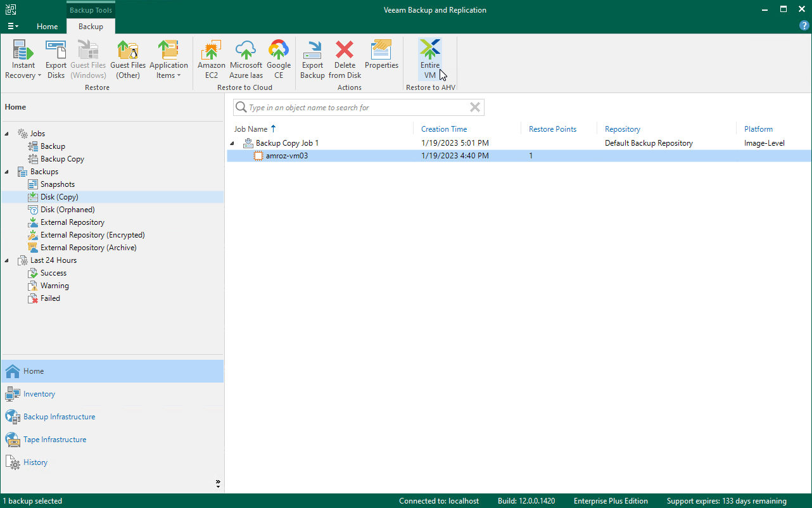Click the search magnifier icon
The image size is (812, 508).
(x=241, y=108)
